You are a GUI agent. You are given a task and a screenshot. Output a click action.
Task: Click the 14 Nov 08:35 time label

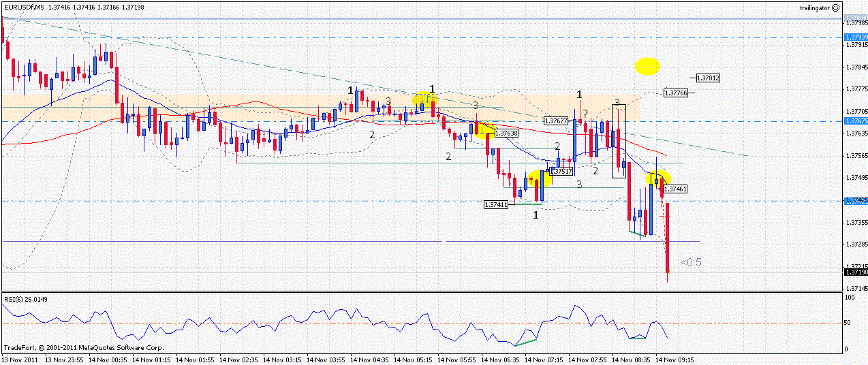(x=630, y=359)
